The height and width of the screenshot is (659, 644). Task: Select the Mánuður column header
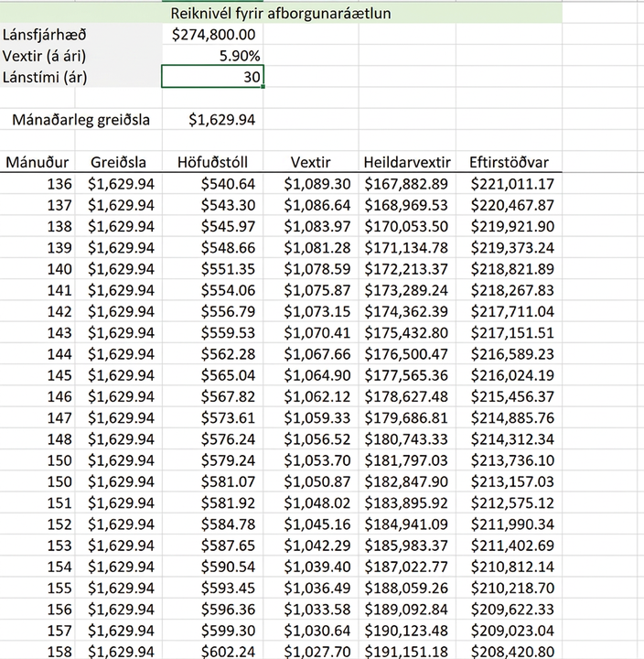[x=38, y=162]
